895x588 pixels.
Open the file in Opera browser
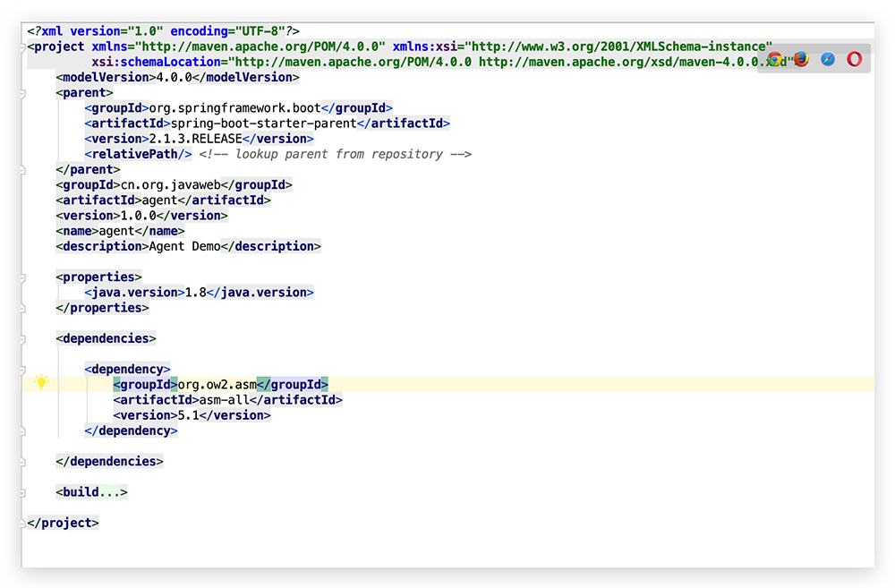854,59
